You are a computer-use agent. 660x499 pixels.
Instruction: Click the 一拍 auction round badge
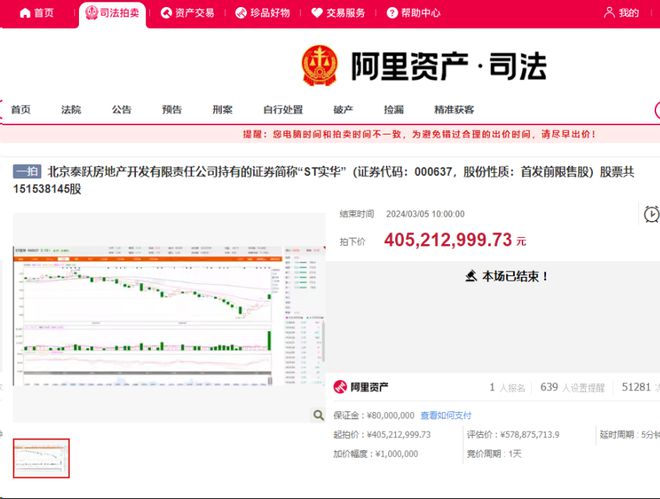(x=27, y=172)
